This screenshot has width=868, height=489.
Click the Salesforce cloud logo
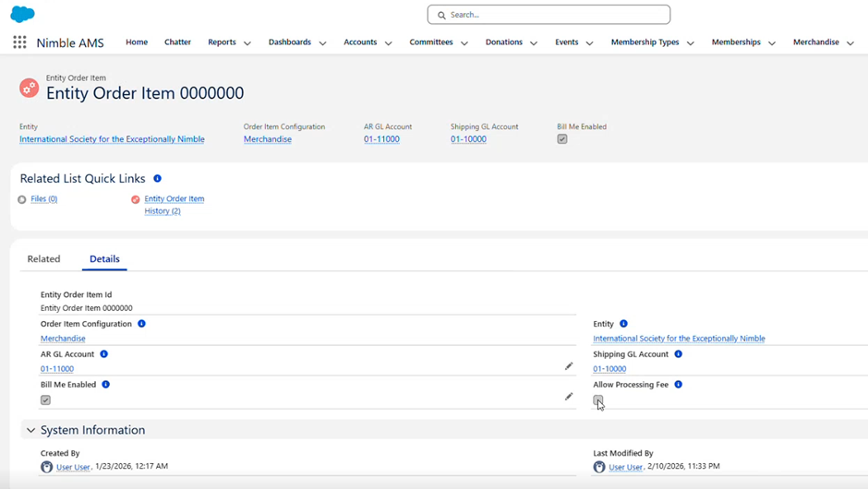[x=22, y=14]
